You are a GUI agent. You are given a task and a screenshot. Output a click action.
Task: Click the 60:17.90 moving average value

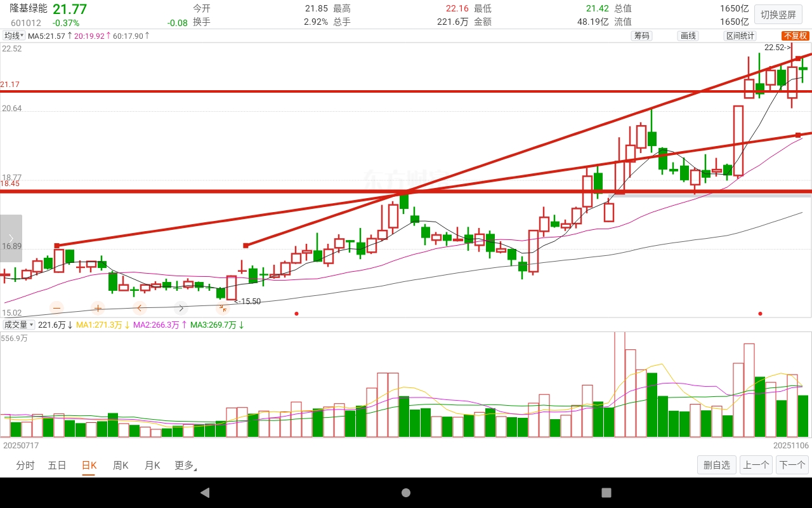[128, 36]
